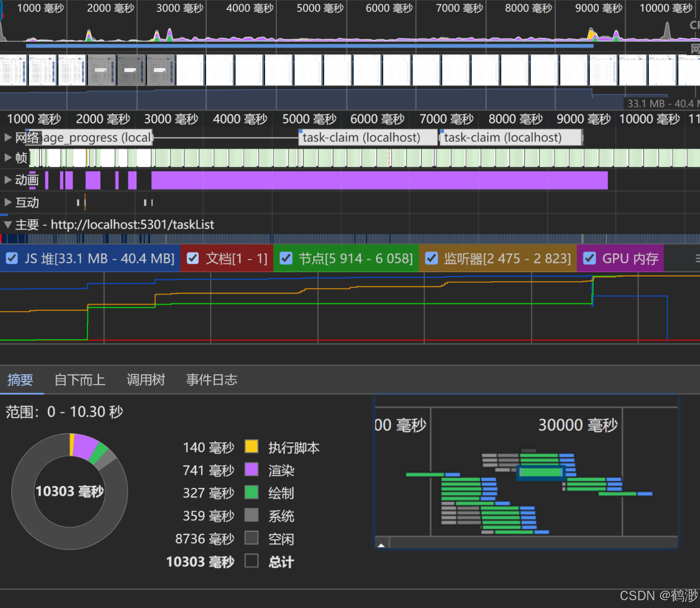Select the second task-claim (localhost) network request
Image resolution: width=700 pixels, height=608 pixels.
(511, 137)
